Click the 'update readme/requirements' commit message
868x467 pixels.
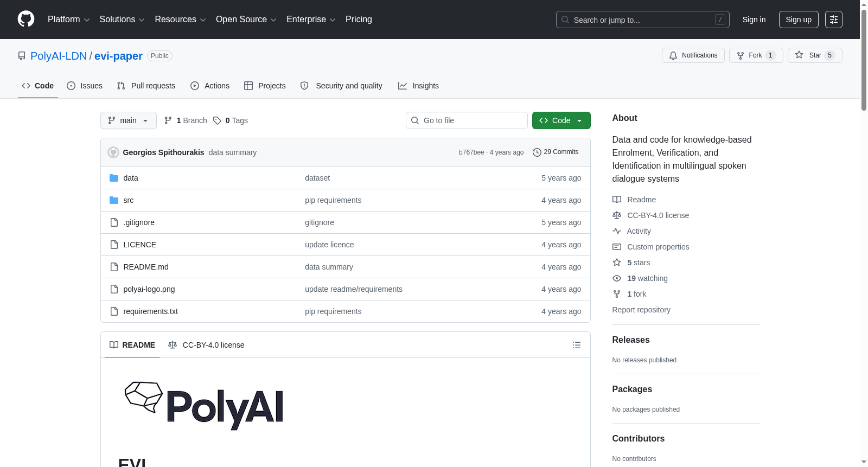coord(354,289)
